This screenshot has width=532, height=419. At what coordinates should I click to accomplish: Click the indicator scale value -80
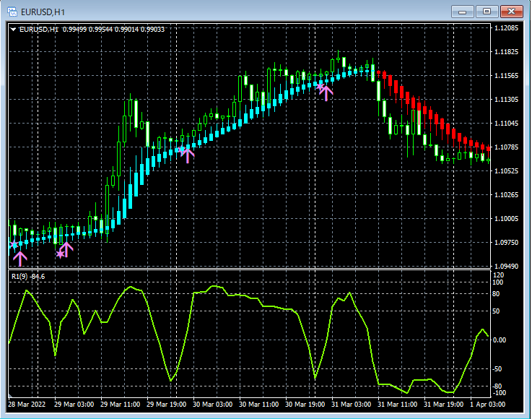click(497, 386)
